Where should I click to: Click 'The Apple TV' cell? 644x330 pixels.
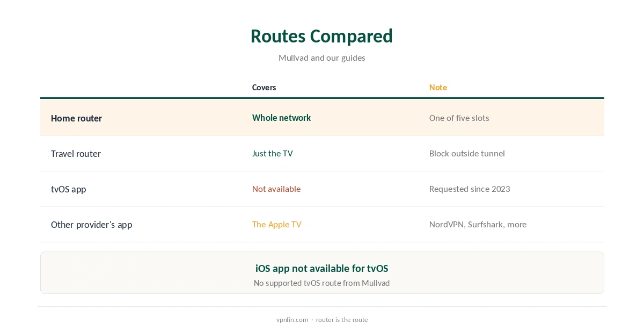click(x=277, y=225)
